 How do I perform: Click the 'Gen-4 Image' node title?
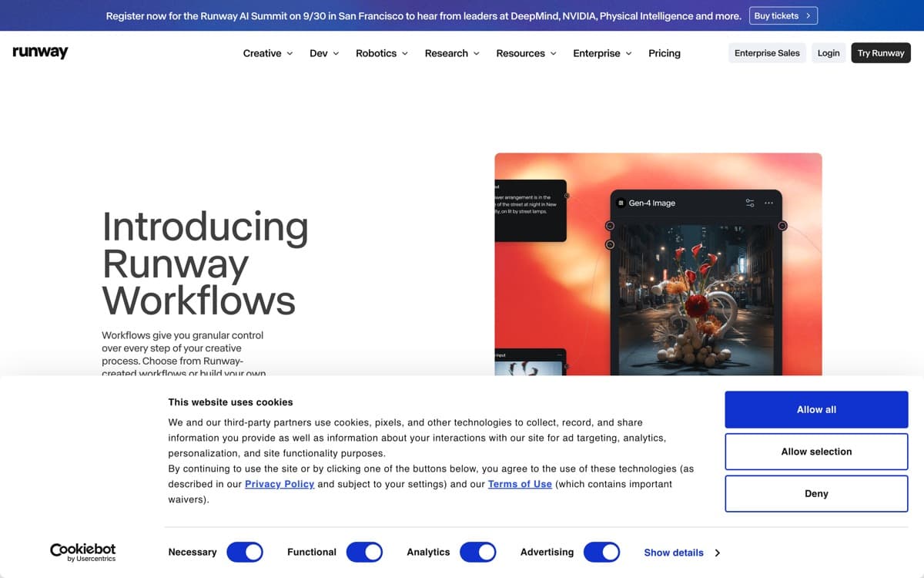[x=652, y=203]
